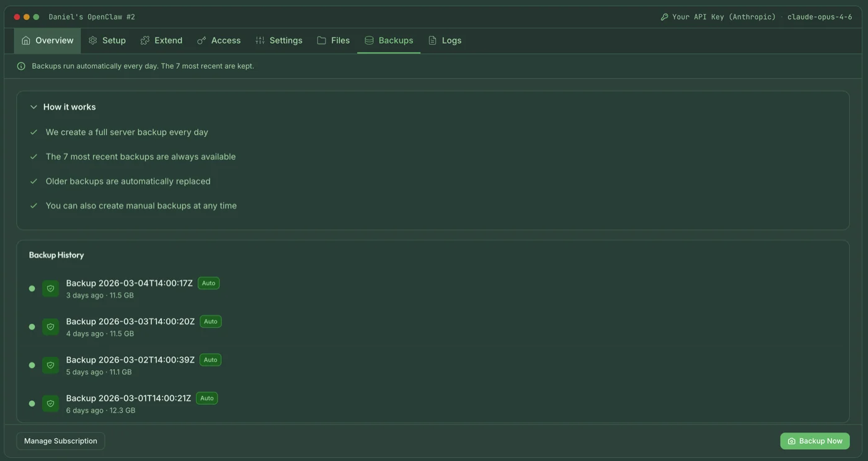Click the sliders icon beside Settings

[x=260, y=41]
